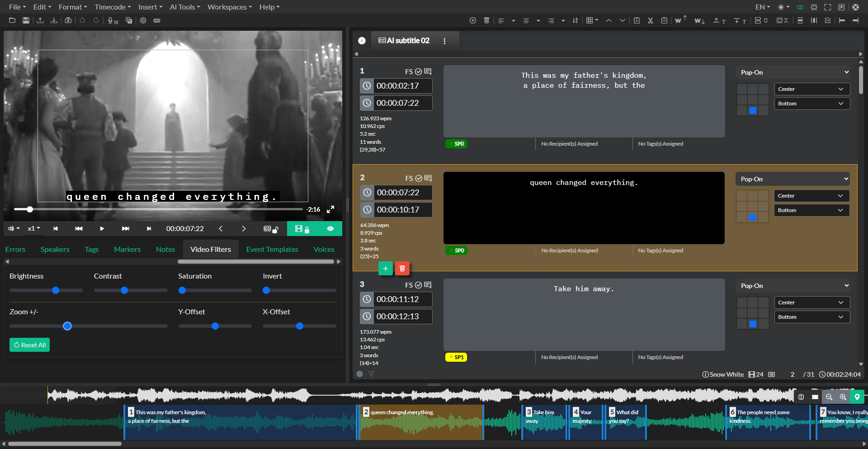Adjust the Saturation slider
The image size is (868, 449).
click(x=182, y=290)
